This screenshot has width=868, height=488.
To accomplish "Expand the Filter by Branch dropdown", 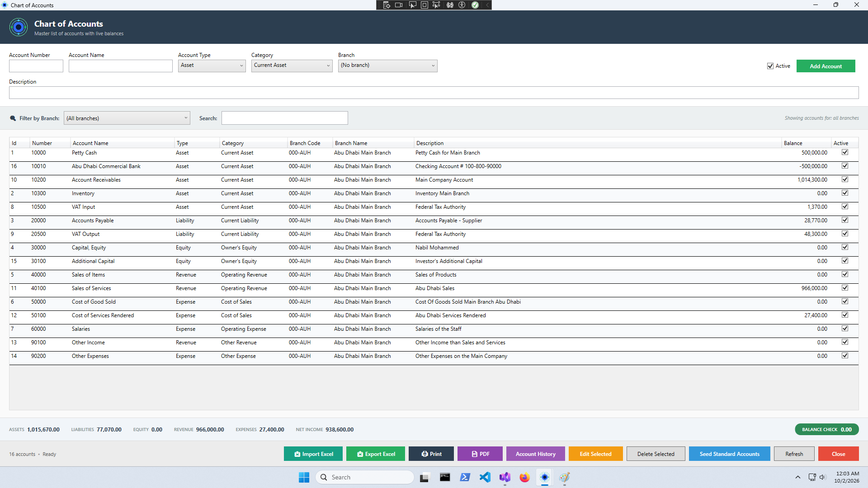I will 127,118.
